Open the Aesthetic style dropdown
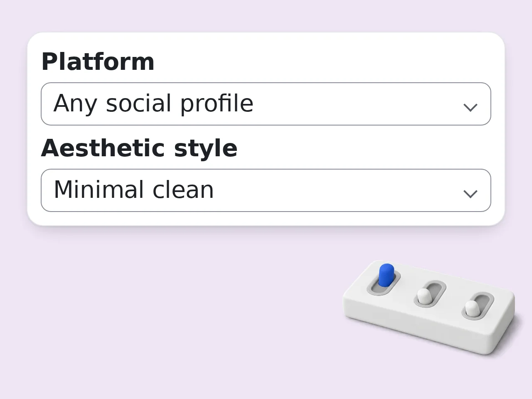Image resolution: width=532 pixels, height=399 pixels. pyautogui.click(x=266, y=190)
